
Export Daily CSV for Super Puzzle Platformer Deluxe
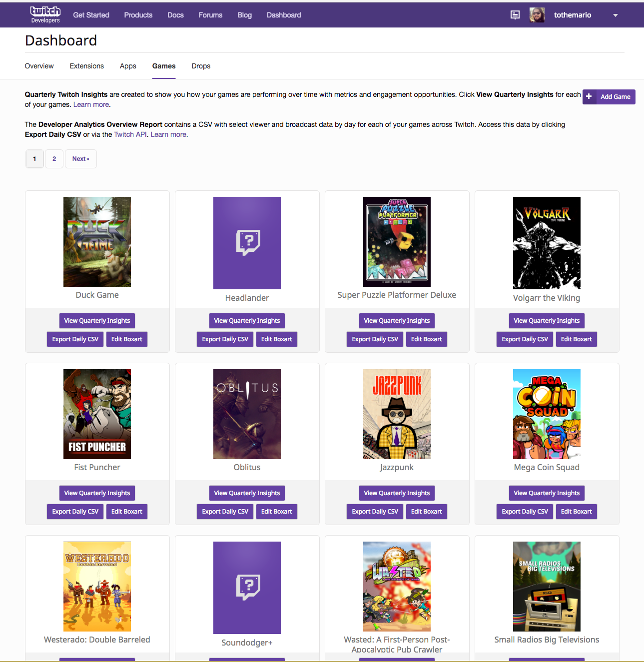[x=375, y=339]
